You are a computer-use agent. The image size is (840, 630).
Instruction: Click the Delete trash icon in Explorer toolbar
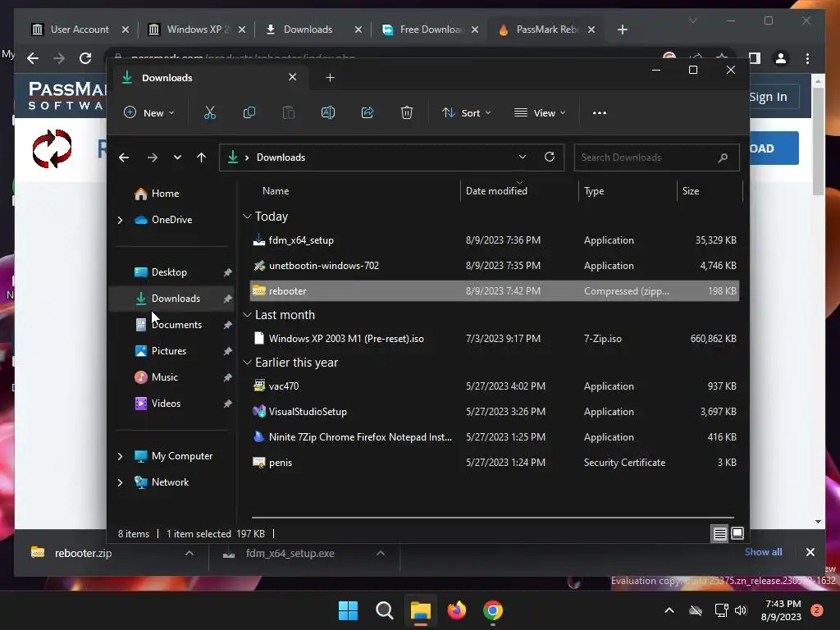point(407,112)
